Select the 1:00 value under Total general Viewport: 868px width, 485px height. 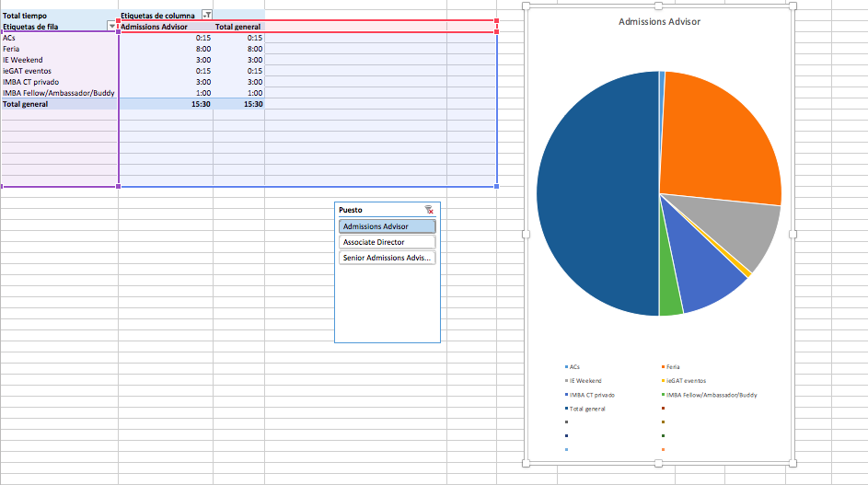(x=238, y=93)
